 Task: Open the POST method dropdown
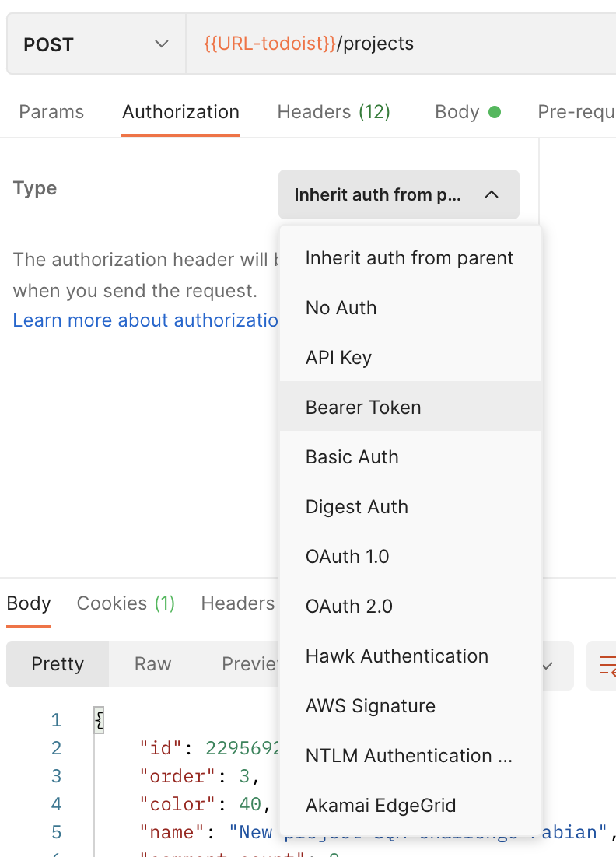pos(95,44)
